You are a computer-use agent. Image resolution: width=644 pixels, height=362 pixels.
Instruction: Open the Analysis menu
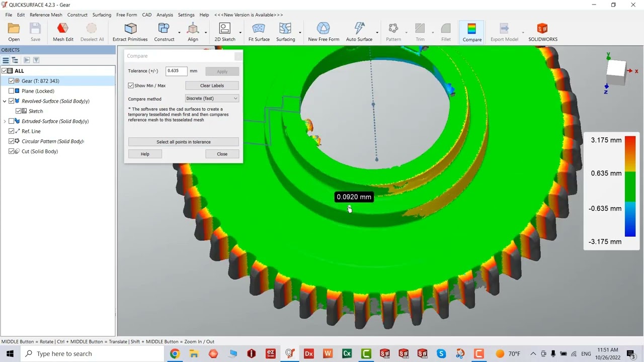click(165, 15)
